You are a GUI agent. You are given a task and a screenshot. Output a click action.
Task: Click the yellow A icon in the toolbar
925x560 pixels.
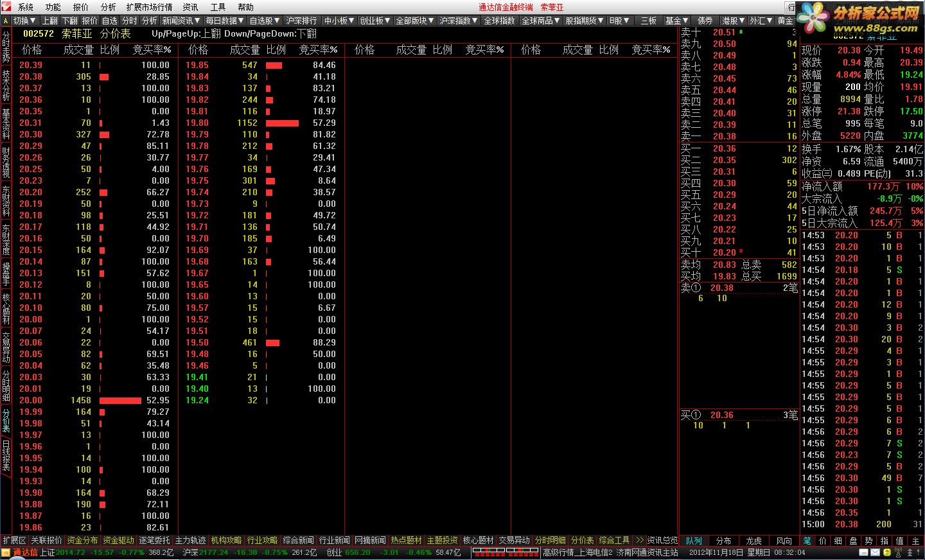point(6,21)
